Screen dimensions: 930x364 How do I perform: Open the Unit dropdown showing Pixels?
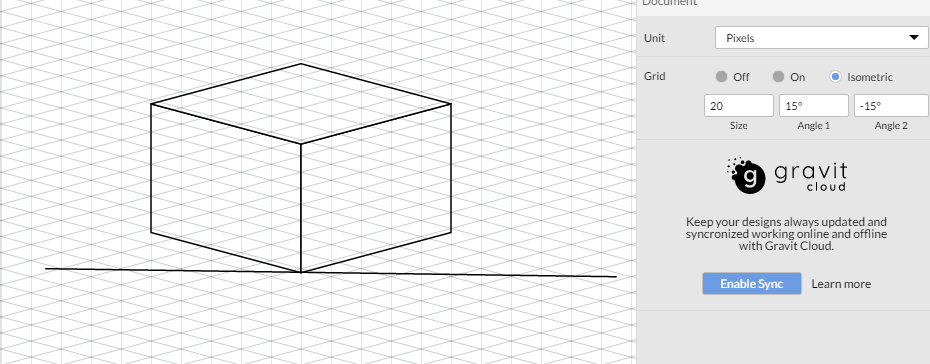(x=821, y=38)
